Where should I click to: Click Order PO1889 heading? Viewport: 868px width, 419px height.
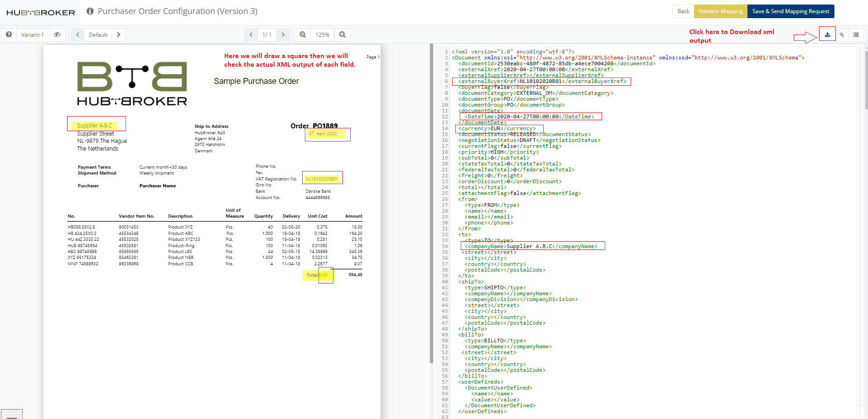(x=314, y=126)
